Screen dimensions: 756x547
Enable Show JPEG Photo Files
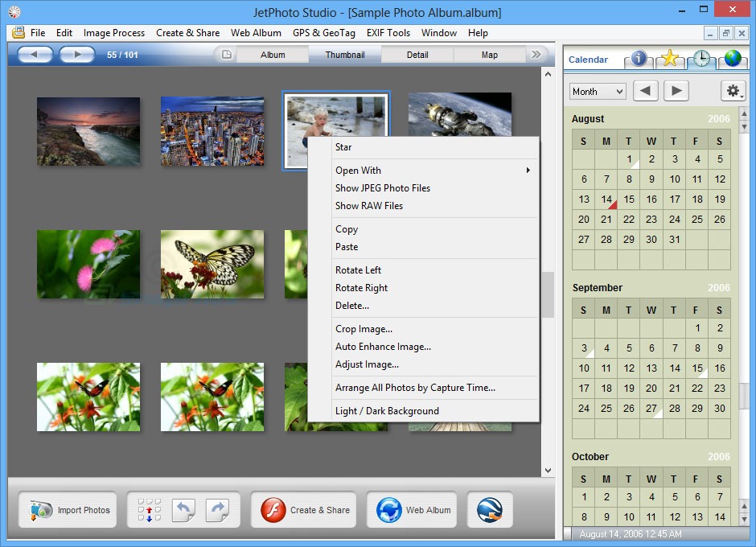pos(382,187)
